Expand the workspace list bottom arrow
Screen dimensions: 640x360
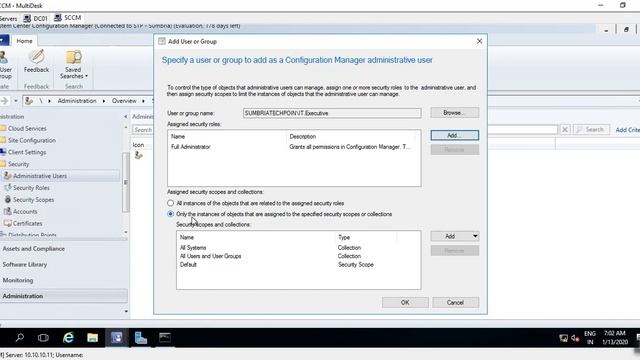click(x=126, y=311)
